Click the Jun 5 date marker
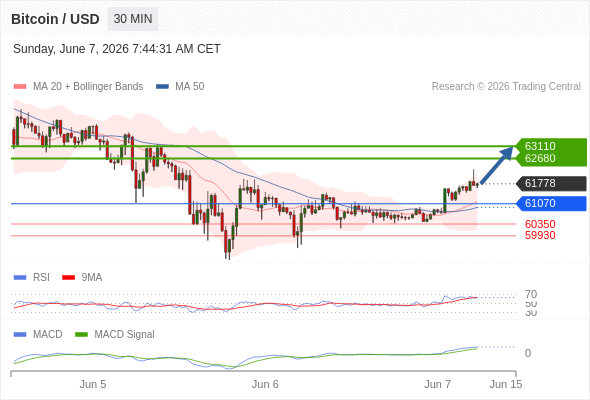This screenshot has width=590, height=400. pyautogui.click(x=93, y=384)
